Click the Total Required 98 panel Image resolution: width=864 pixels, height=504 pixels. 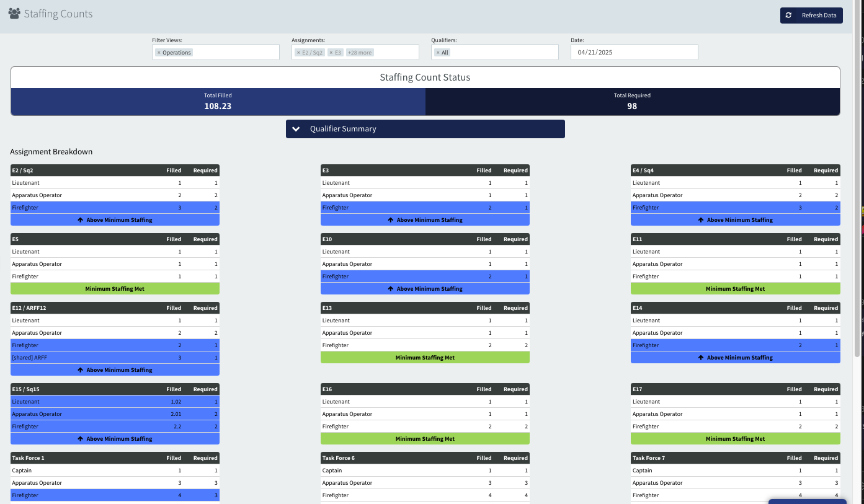[x=633, y=102]
